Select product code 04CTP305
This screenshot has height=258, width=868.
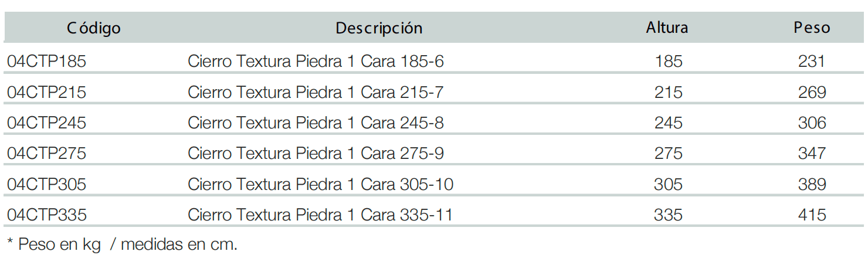[46, 184]
